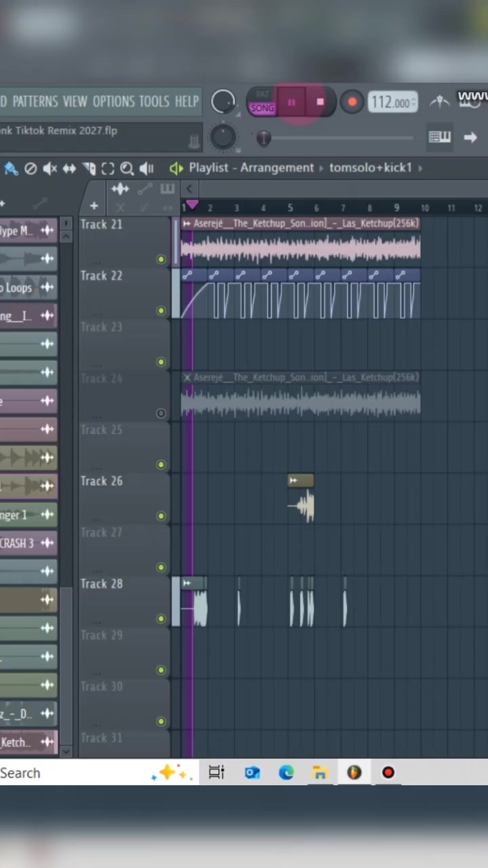Open Task View on the taskbar

click(216, 772)
